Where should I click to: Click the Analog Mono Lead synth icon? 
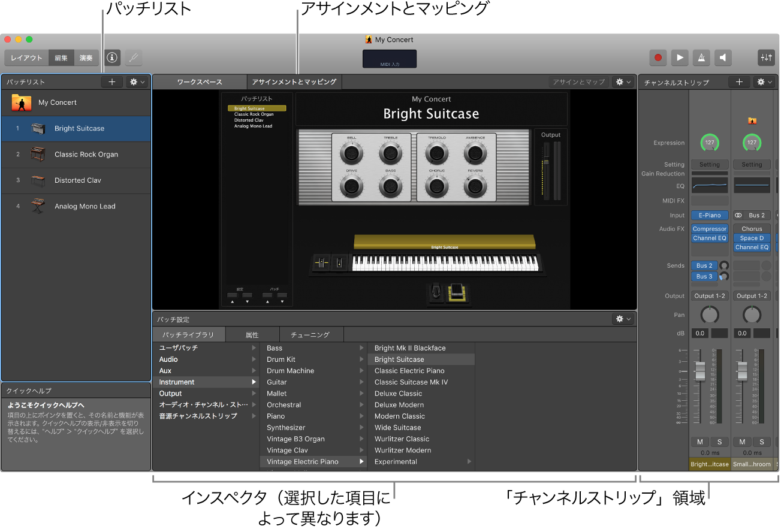(38, 206)
